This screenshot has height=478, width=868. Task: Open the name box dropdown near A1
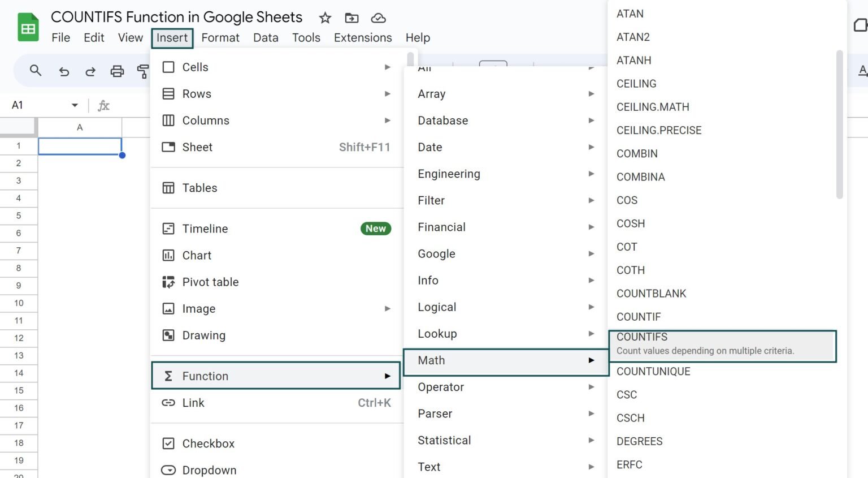[x=73, y=105]
